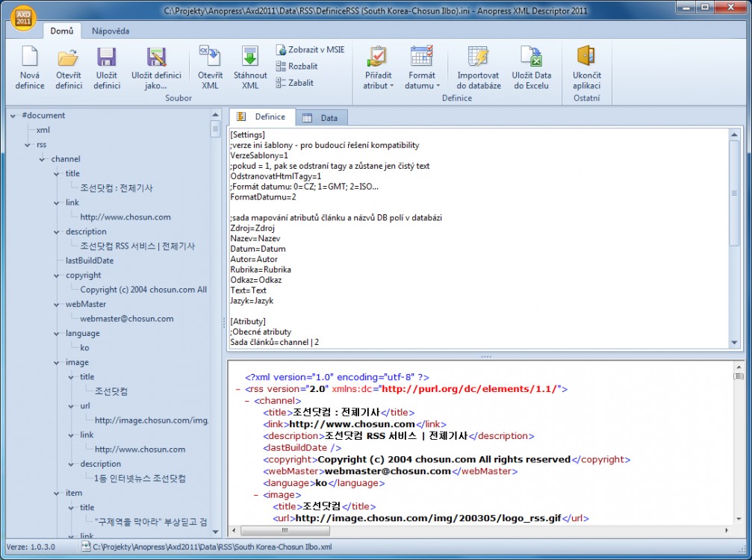
Task: Select the webmaster@chosun.com tree node
Action: pos(124,318)
